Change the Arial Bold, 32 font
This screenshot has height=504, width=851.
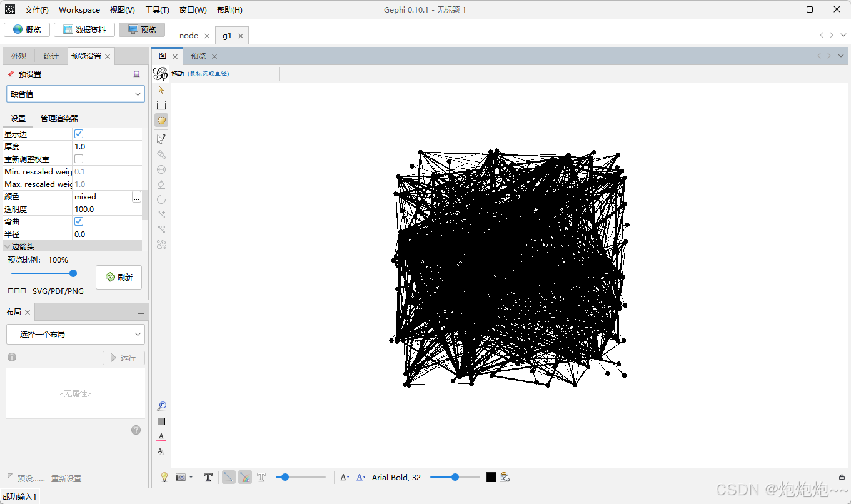pos(396,477)
